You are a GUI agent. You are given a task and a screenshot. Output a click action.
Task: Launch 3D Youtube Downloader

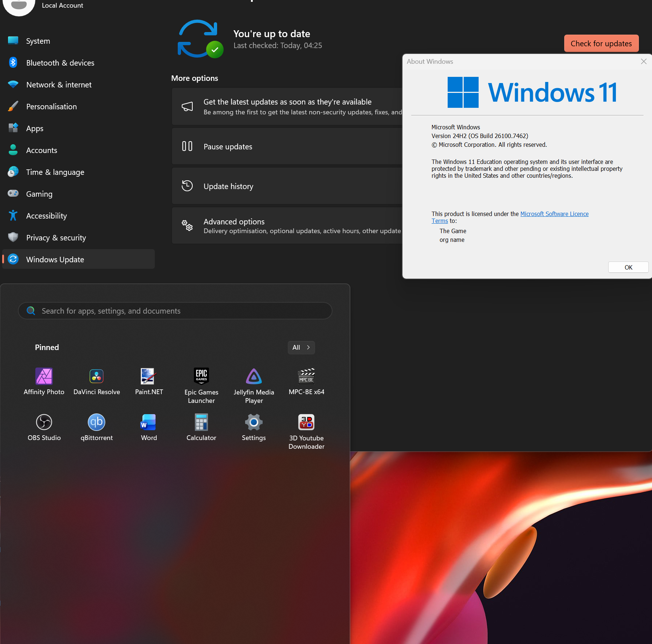coord(306,432)
